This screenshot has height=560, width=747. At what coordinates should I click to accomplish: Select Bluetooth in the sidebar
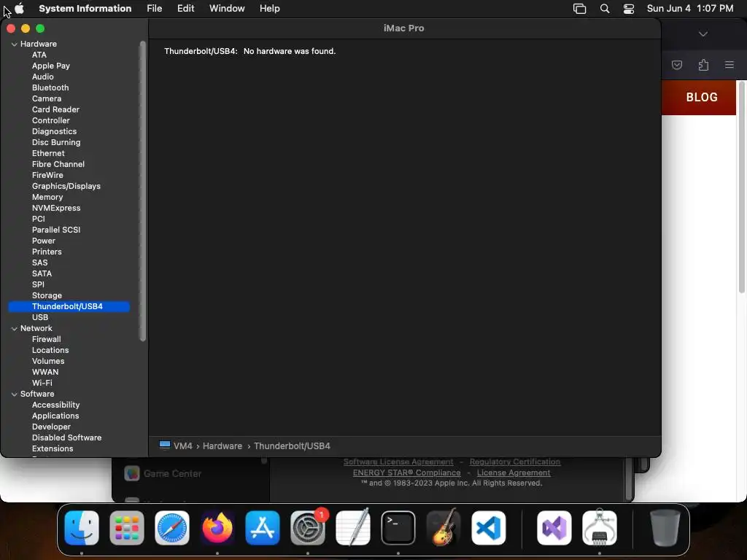coord(50,87)
